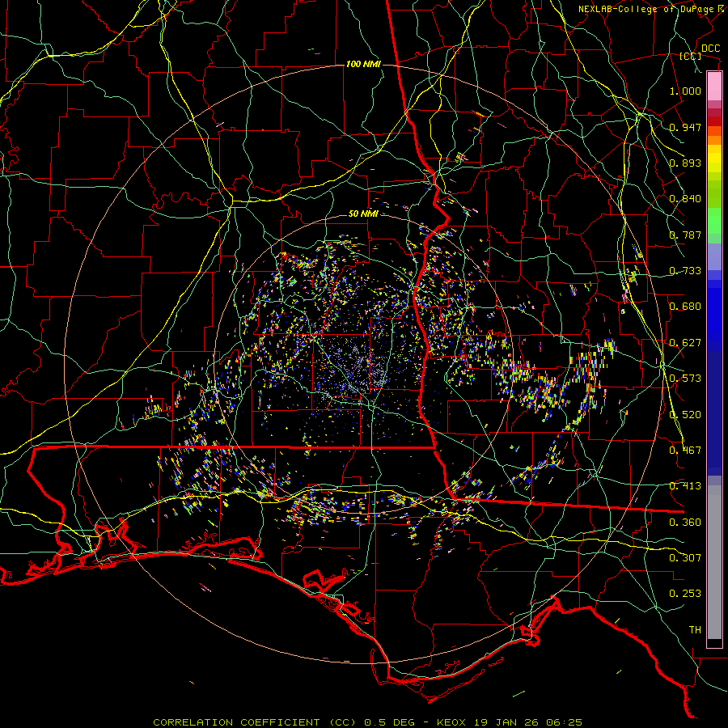Image resolution: width=728 pixels, height=728 pixels.
Task: Click the 0.947 legend value
Action: point(685,127)
